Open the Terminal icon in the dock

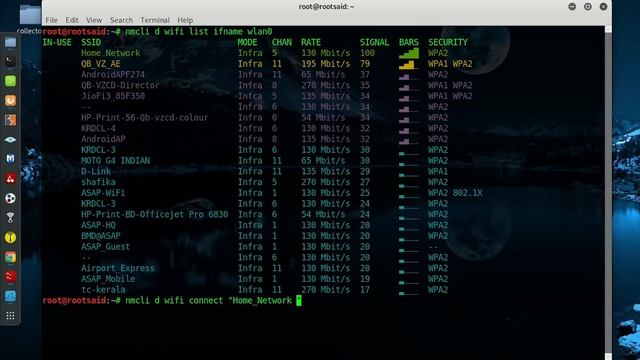point(10,62)
